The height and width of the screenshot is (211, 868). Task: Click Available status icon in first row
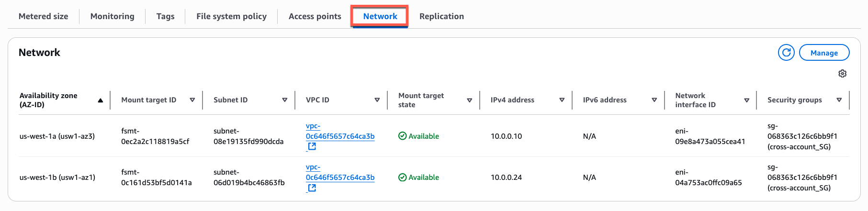coord(402,136)
